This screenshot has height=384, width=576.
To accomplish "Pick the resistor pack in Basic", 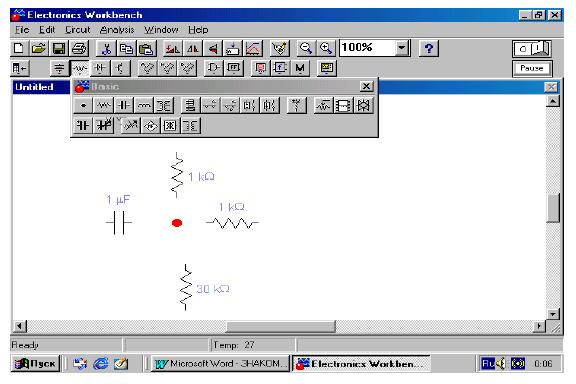I will 343,106.
